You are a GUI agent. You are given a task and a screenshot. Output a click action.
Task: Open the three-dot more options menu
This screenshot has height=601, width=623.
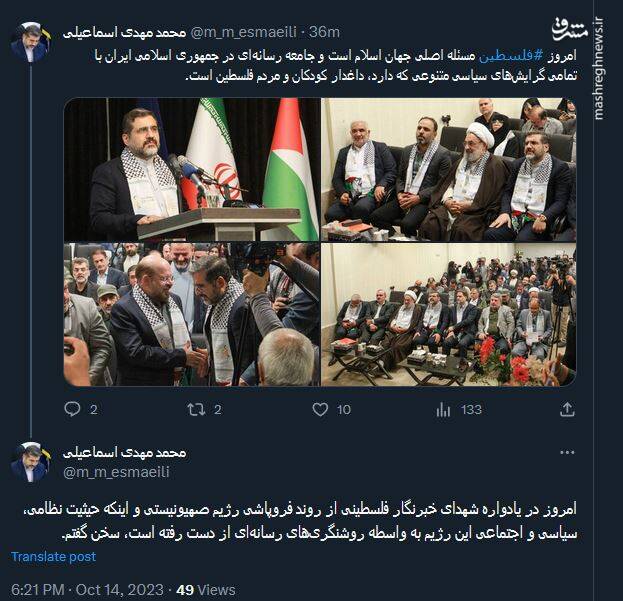pyautogui.click(x=567, y=452)
